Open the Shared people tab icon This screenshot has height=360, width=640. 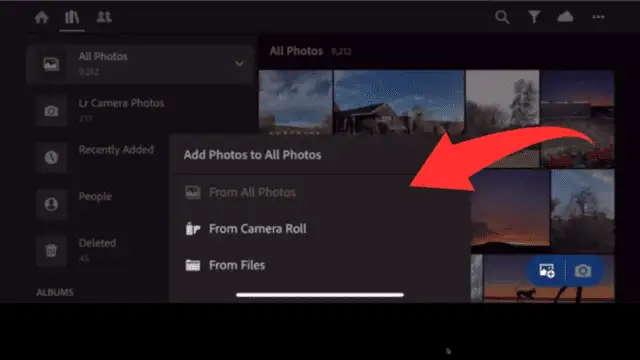(x=104, y=17)
